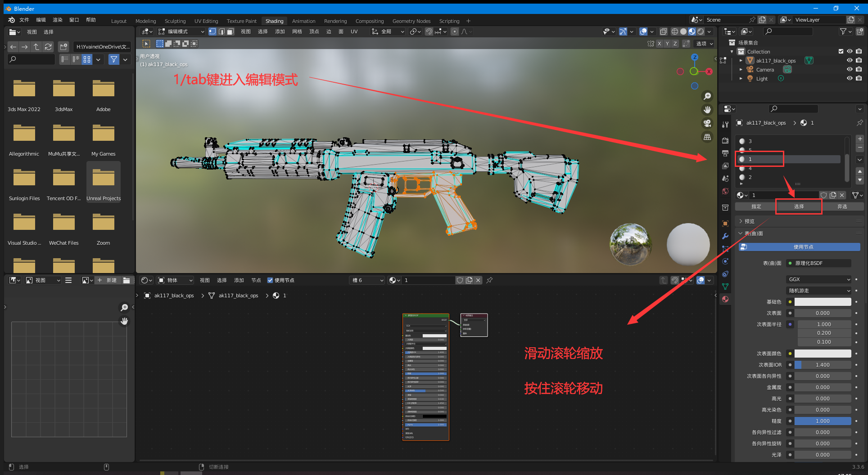Toggle the 使用节点 checkbox in node editor
The width and height of the screenshot is (868, 475).
tap(270, 280)
